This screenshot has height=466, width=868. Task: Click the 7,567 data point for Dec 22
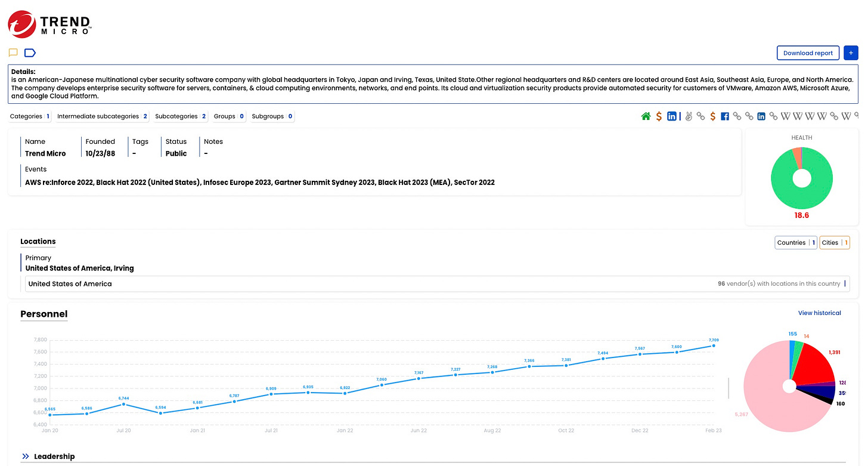coord(640,354)
